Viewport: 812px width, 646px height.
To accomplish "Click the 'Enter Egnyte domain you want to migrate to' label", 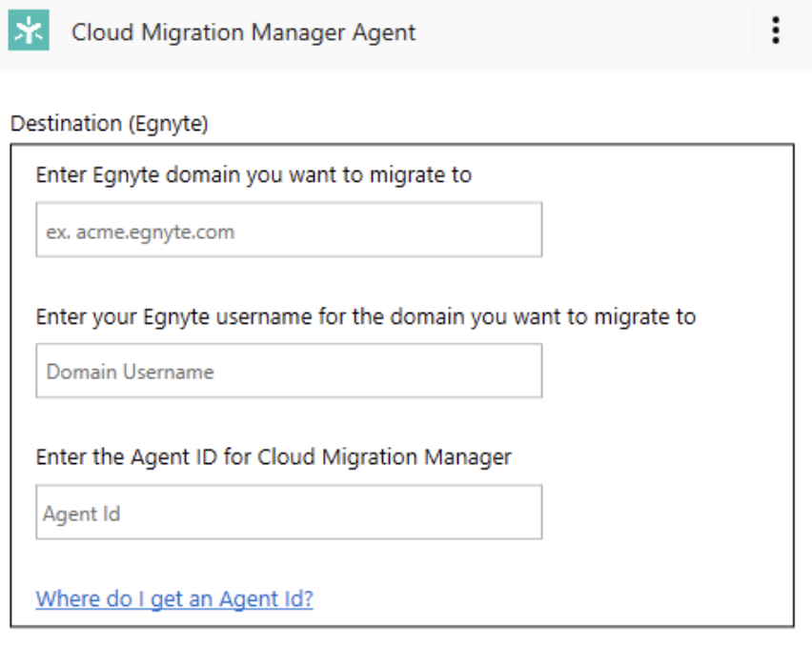I will tap(254, 175).
